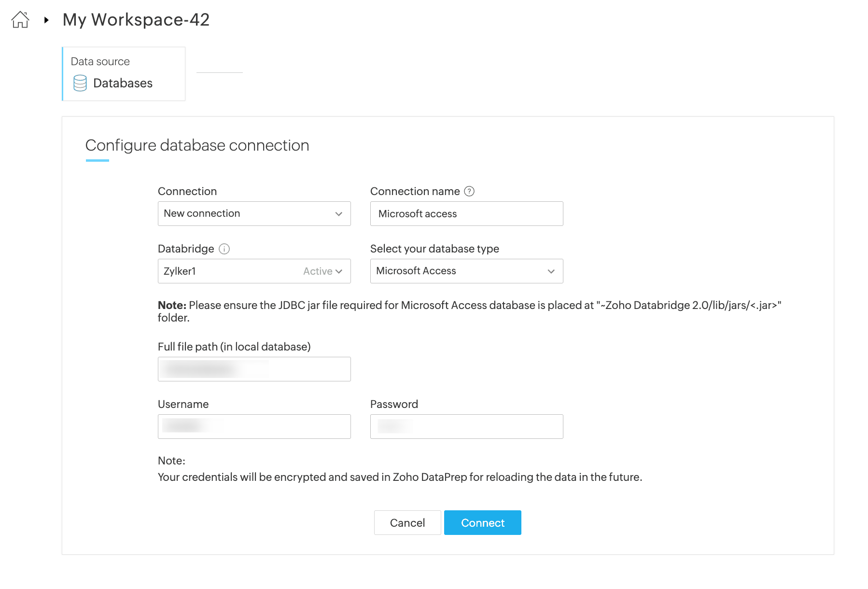The width and height of the screenshot is (868, 589).
Task: Click the Connection name help icon
Action: click(x=469, y=191)
